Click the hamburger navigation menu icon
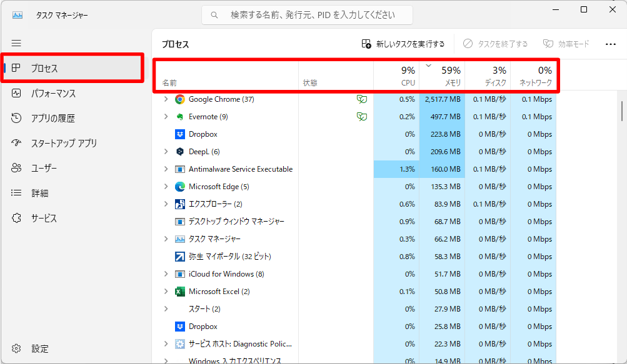 16,43
